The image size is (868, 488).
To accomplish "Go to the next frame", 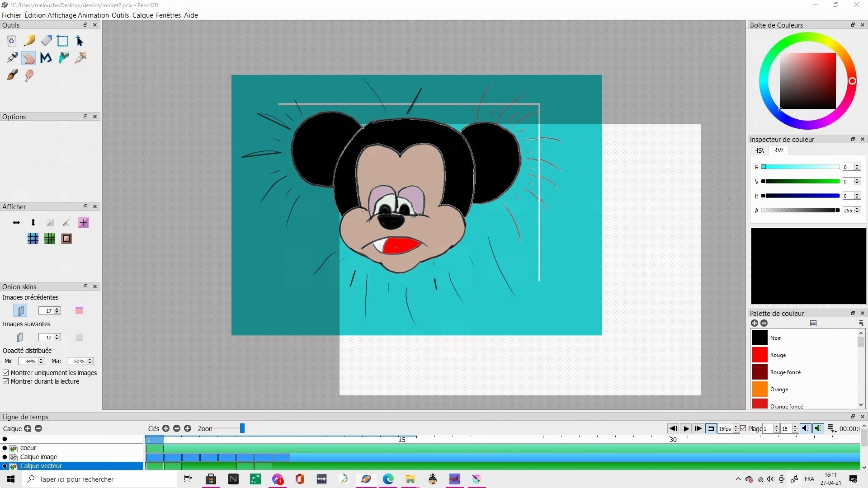I will pos(698,428).
